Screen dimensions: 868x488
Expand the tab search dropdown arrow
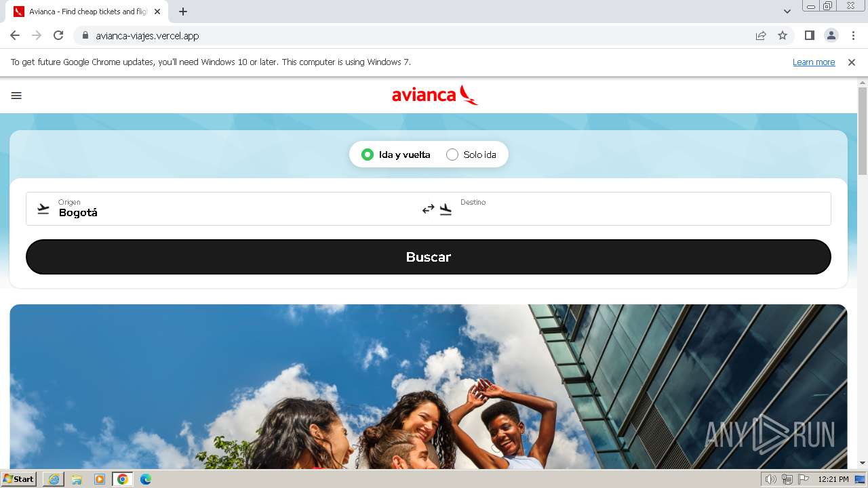[787, 12]
